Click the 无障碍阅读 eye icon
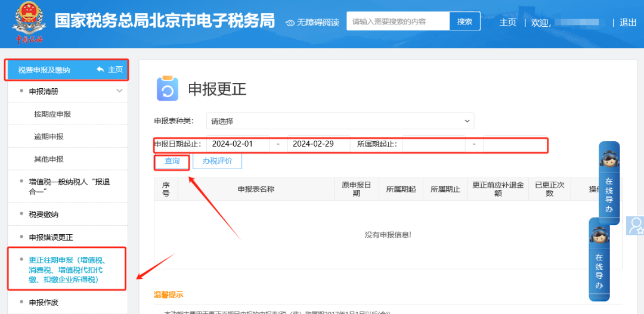The height and width of the screenshot is (314, 644). pos(290,23)
